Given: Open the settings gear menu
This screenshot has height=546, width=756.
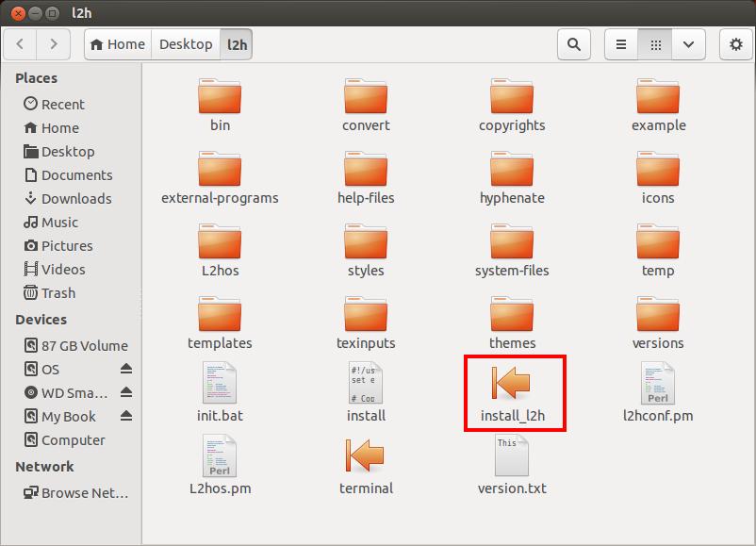Looking at the screenshot, I should tap(736, 44).
